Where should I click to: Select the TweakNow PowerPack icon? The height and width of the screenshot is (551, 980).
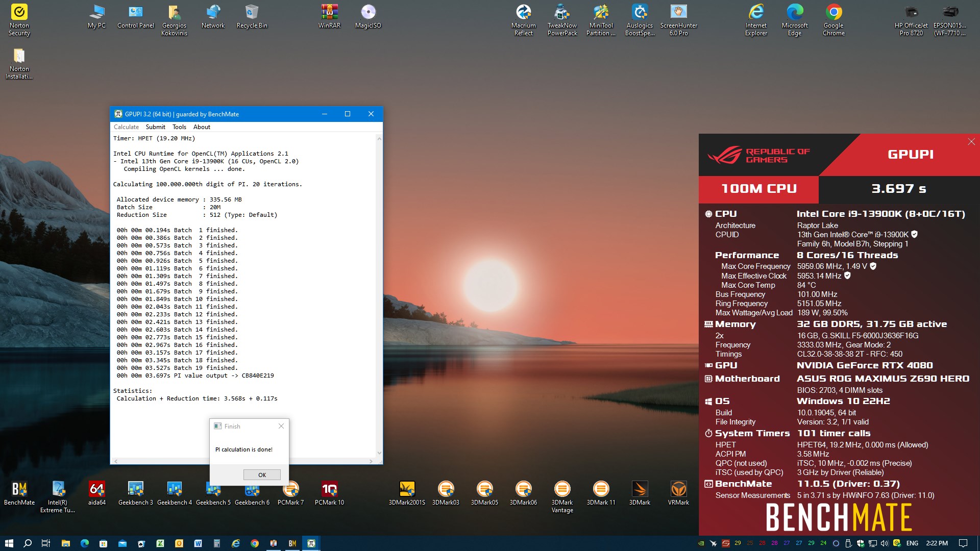tap(562, 20)
